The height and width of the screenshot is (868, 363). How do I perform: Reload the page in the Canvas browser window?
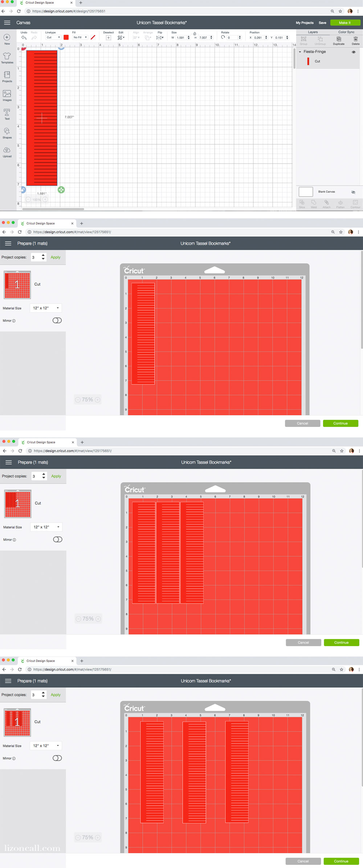(x=19, y=11)
